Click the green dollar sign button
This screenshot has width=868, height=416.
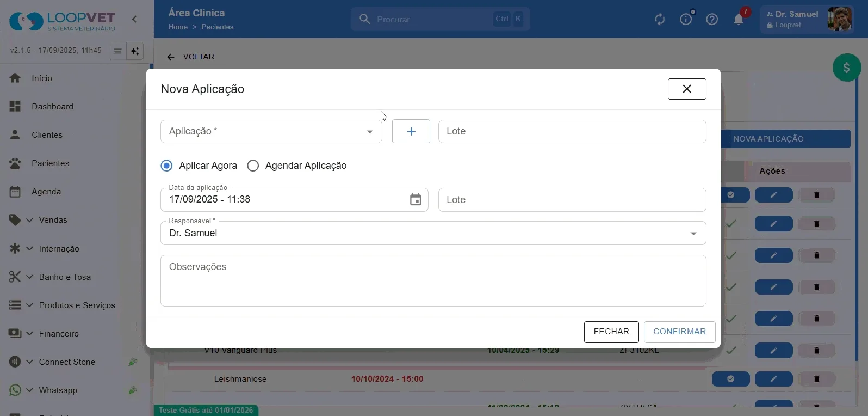847,68
